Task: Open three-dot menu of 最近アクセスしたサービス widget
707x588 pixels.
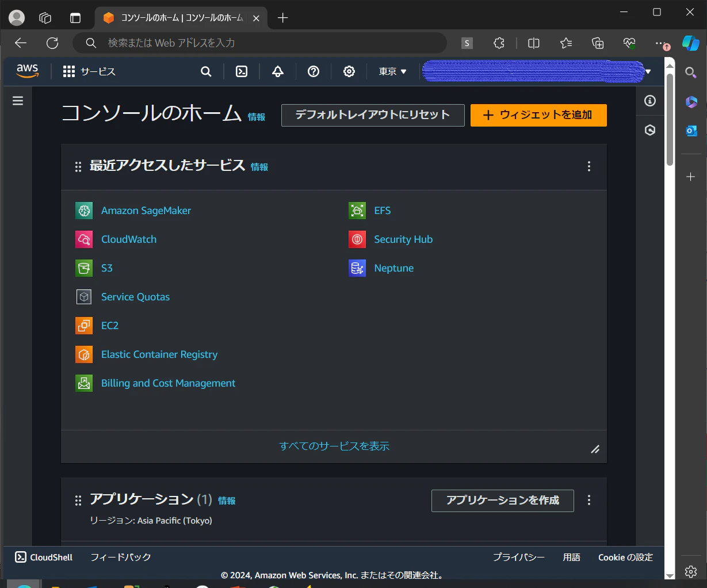Action: coord(588,166)
